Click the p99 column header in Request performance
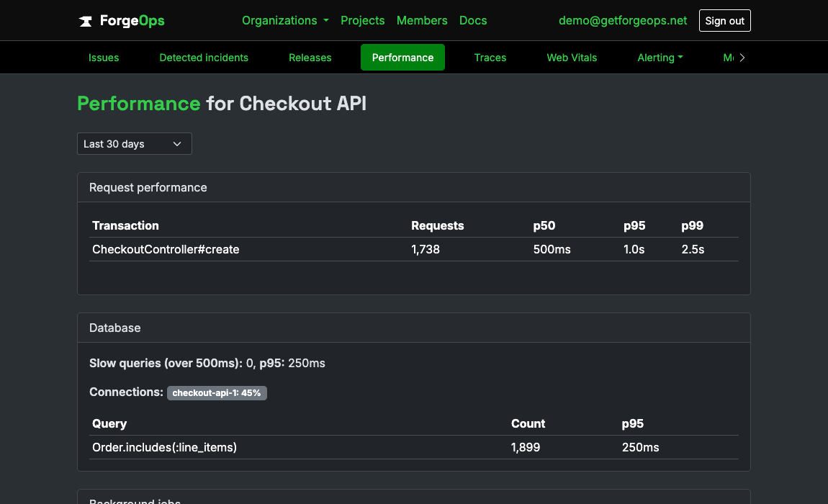 [692, 225]
